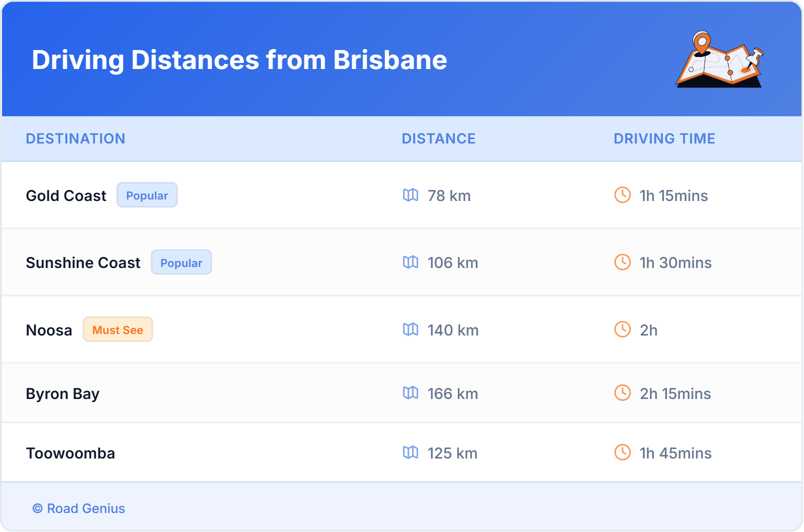Viewport: 804px width, 532px height.
Task: Click the Distance column header
Action: [x=438, y=138]
